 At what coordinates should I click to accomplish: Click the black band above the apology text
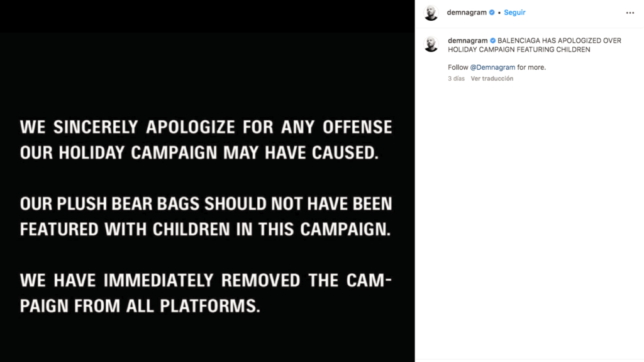208,16
